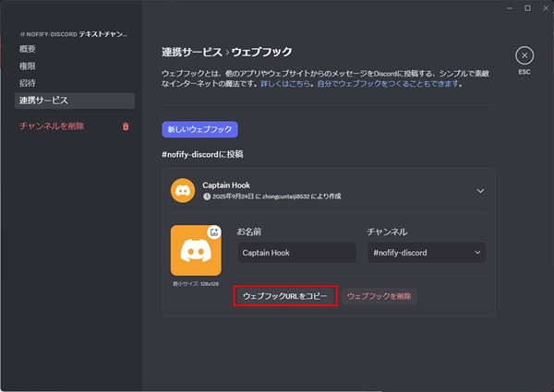Image resolution: width=554 pixels, height=392 pixels.
Task: Click the clock icon next to the creation date
Action: pos(207,196)
